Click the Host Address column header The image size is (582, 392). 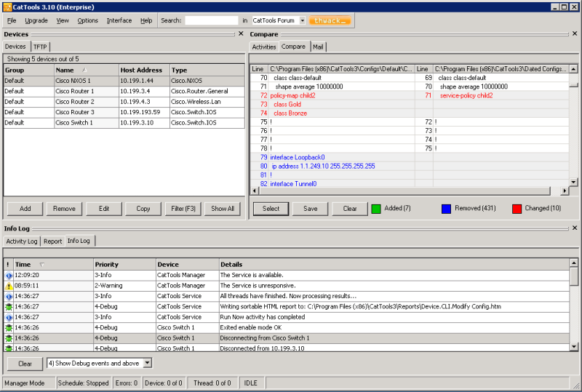tap(144, 70)
